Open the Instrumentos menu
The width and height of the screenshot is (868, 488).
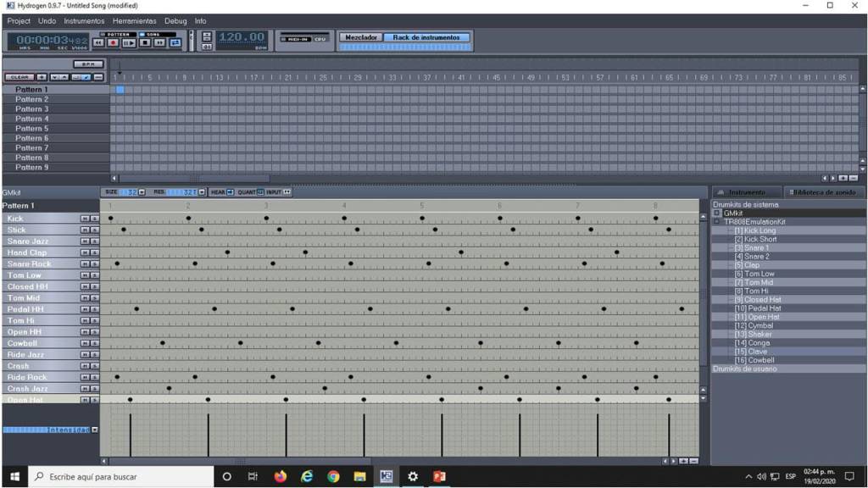[84, 20]
